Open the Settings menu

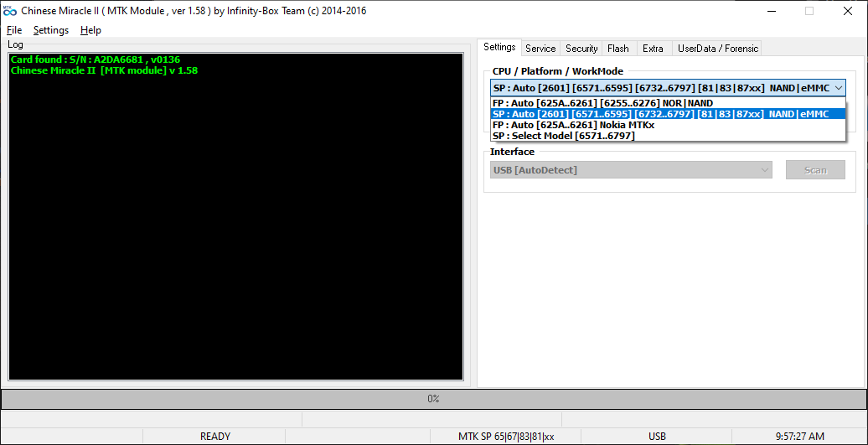pyautogui.click(x=51, y=30)
